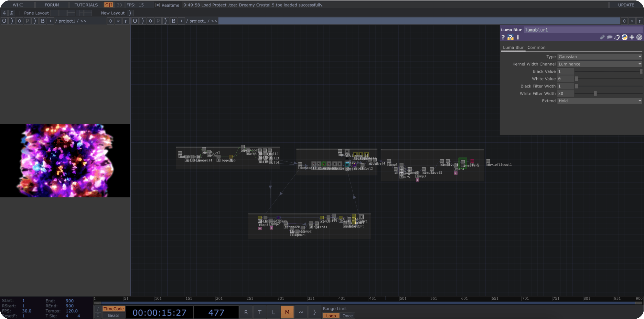Adjust the White Filter Width slider
Screen dimensions: 644x319
(x=609, y=94)
